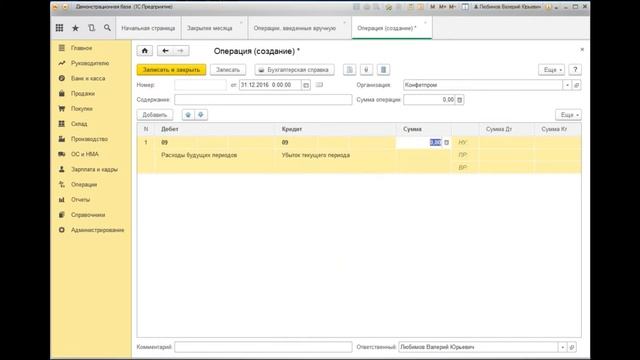Open calendar picker for the date field
This screenshot has height=360, width=640.
306,85
